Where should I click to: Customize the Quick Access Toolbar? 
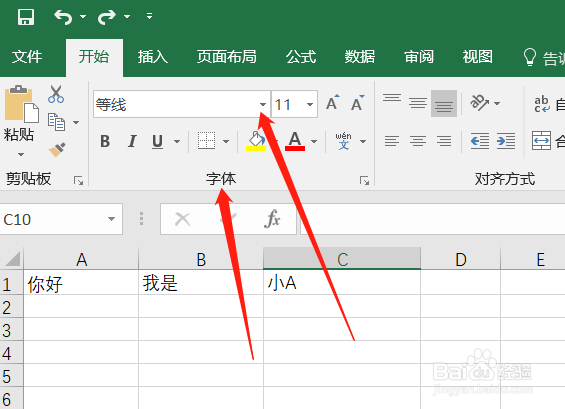point(149,16)
